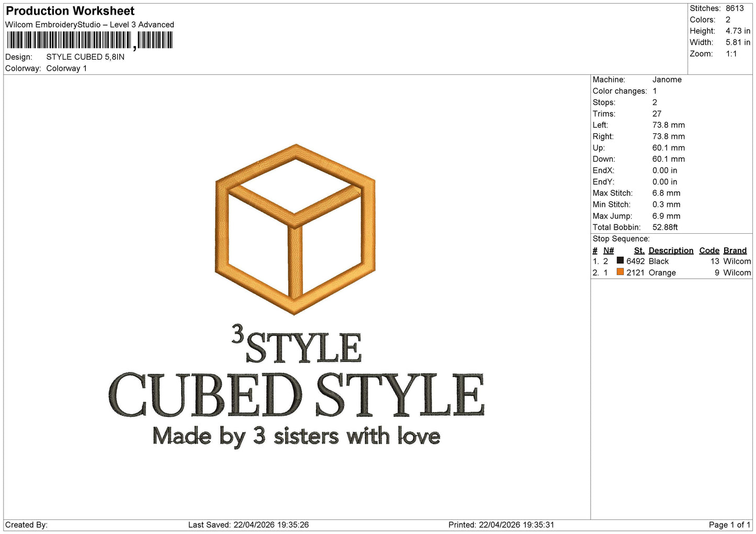The height and width of the screenshot is (534, 756).
Task: Click the 'Description' column header
Action: pos(671,251)
